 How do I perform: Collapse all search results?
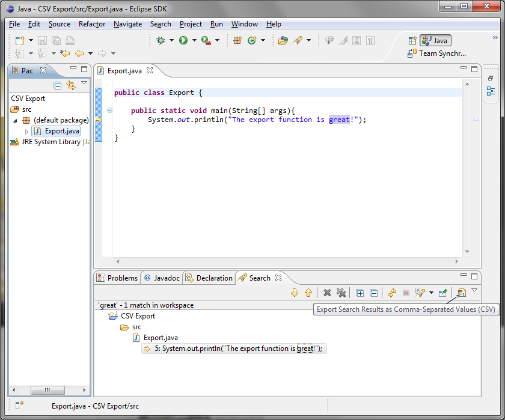point(373,293)
